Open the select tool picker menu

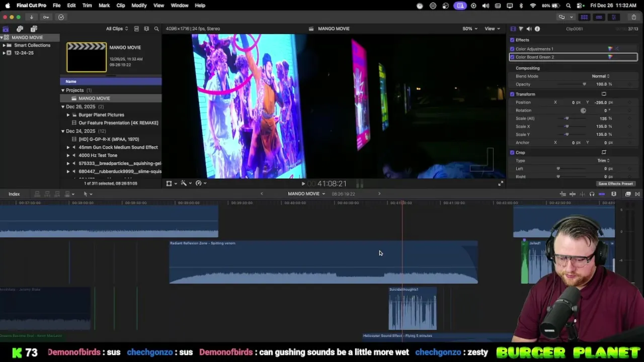tap(88, 194)
